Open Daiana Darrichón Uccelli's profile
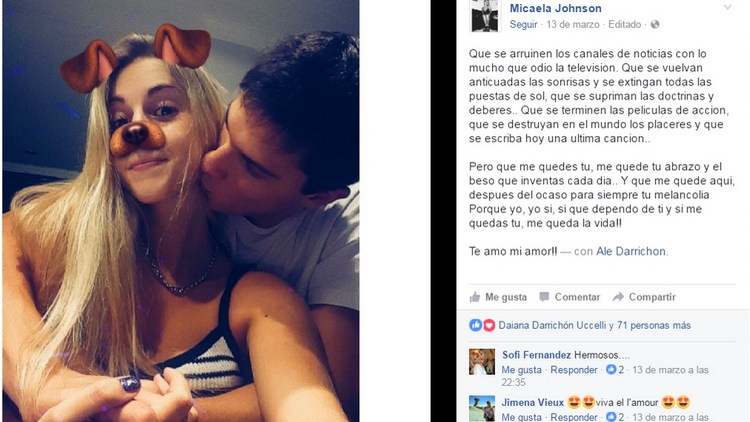This screenshot has height=422, width=750. click(x=552, y=325)
